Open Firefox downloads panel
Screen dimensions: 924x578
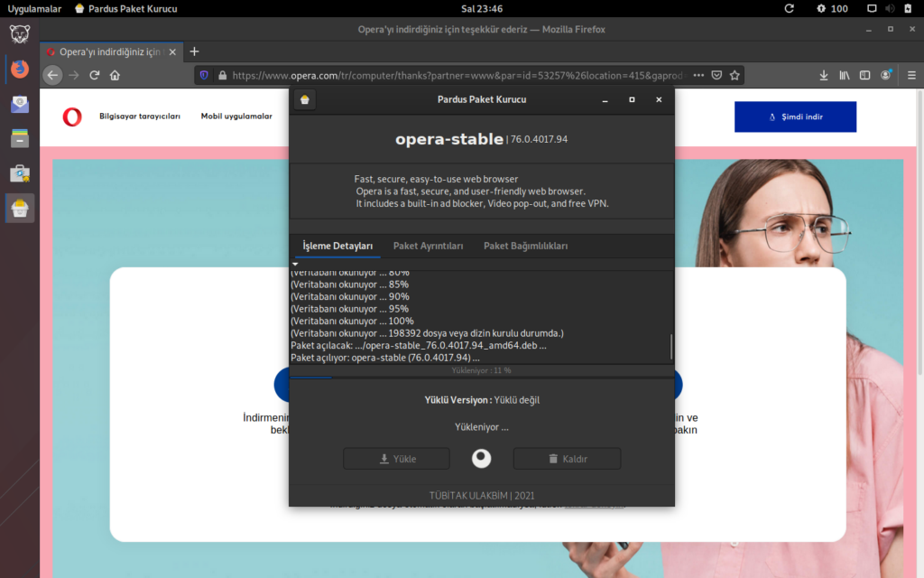pyautogui.click(x=824, y=76)
